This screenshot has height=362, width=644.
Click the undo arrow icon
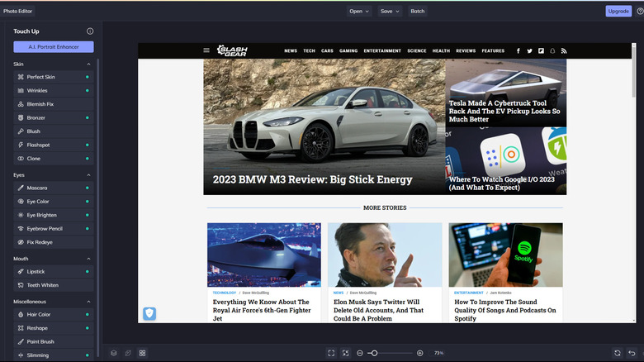pos(632,353)
